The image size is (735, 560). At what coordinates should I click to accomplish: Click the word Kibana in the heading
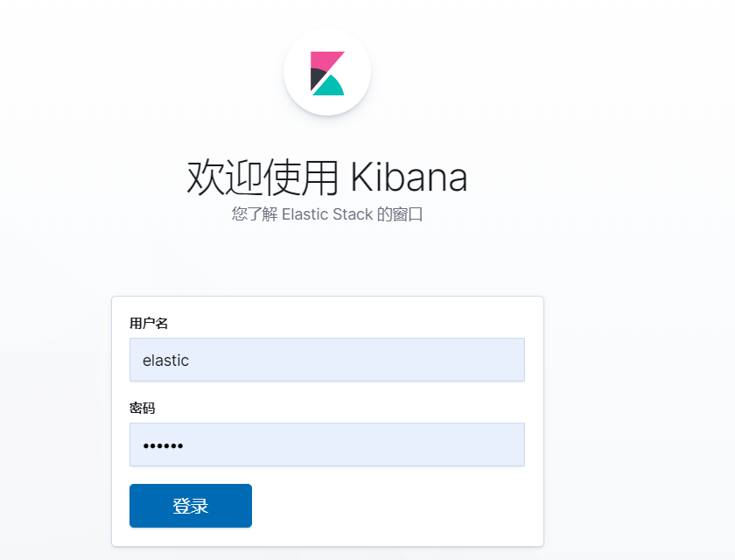pos(409,178)
